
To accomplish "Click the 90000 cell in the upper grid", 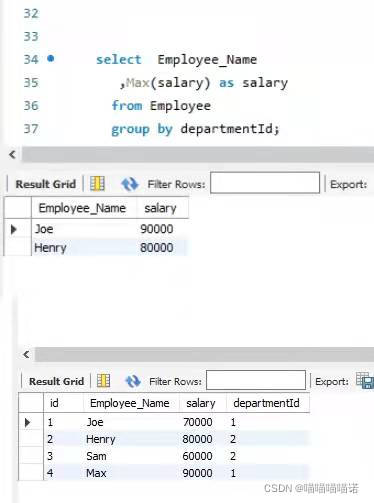I will [163, 229].
